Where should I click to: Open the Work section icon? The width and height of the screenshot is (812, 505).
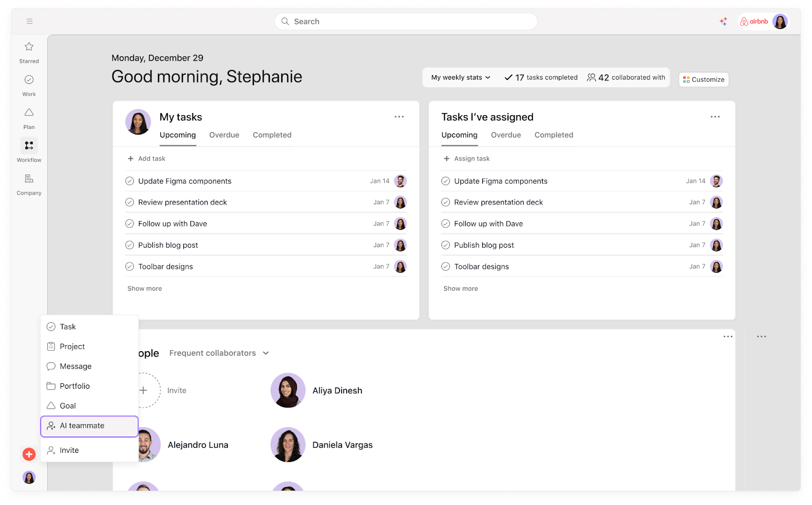click(29, 80)
